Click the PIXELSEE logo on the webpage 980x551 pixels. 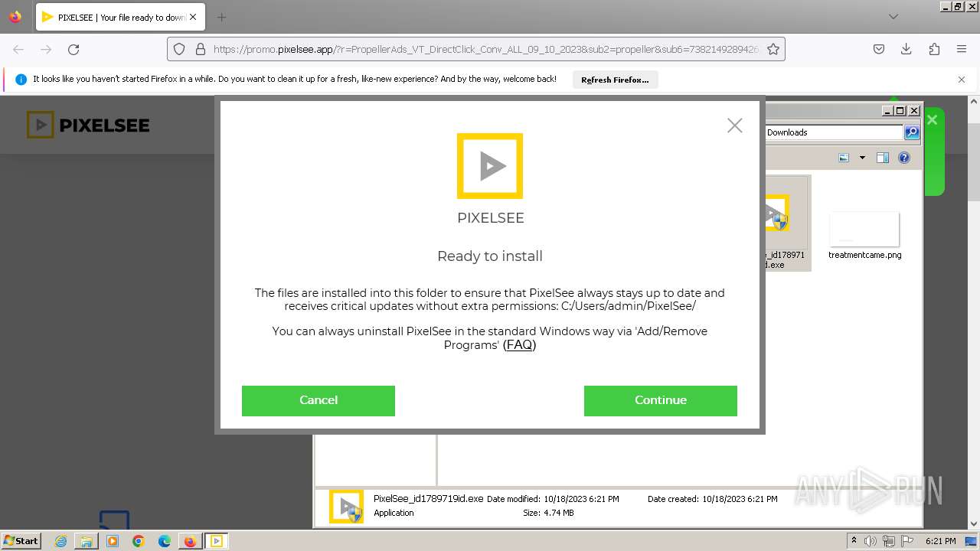[x=88, y=125]
